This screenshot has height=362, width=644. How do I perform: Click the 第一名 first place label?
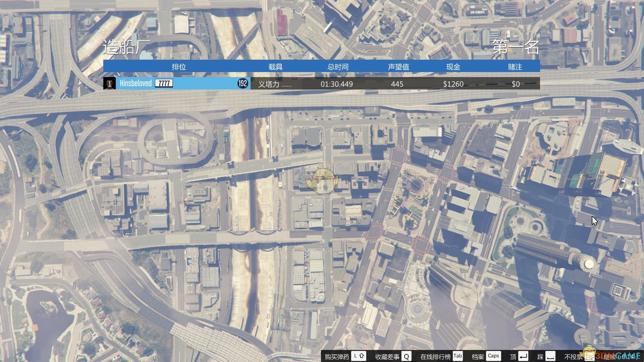(x=516, y=47)
